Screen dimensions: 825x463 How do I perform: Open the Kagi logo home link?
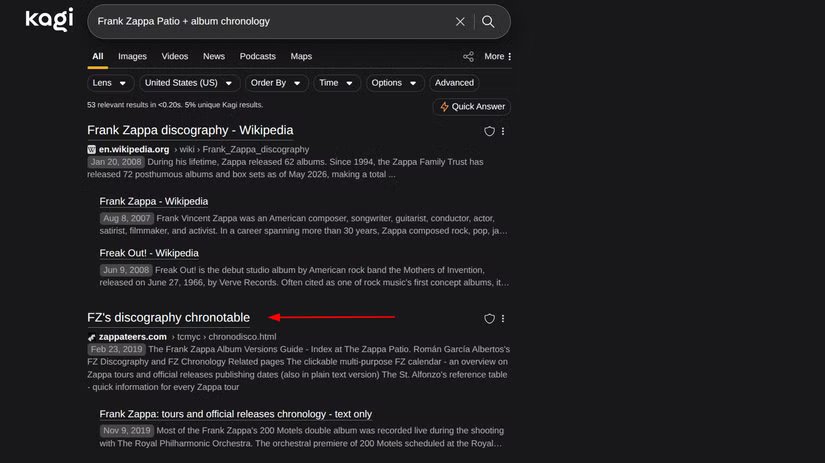point(49,20)
